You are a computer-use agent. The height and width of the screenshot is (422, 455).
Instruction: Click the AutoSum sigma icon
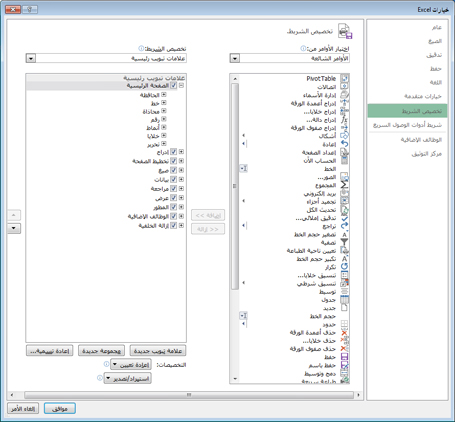pyautogui.click(x=344, y=185)
